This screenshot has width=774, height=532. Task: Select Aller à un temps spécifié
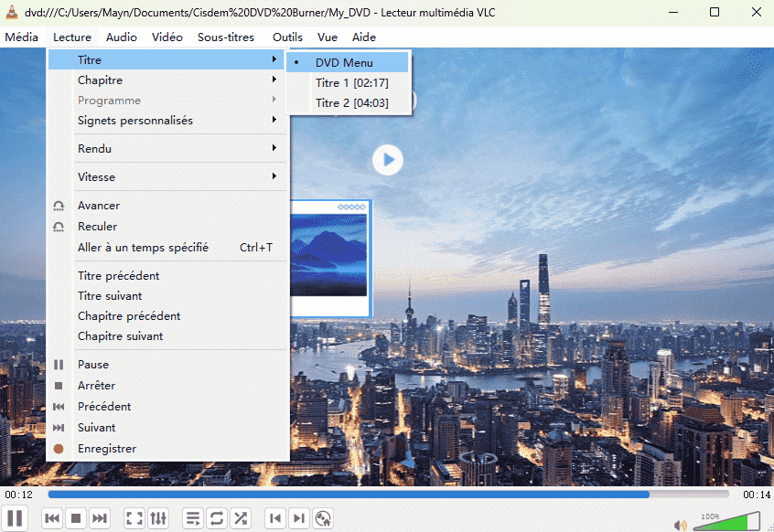pyautogui.click(x=167, y=248)
